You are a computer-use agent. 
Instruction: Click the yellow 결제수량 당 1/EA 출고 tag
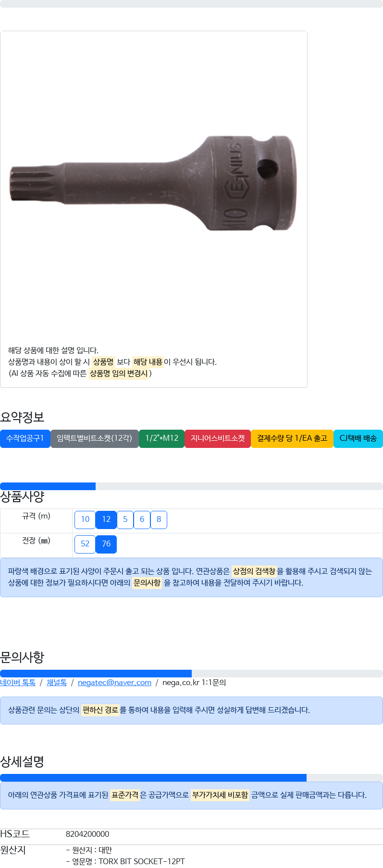click(x=292, y=438)
